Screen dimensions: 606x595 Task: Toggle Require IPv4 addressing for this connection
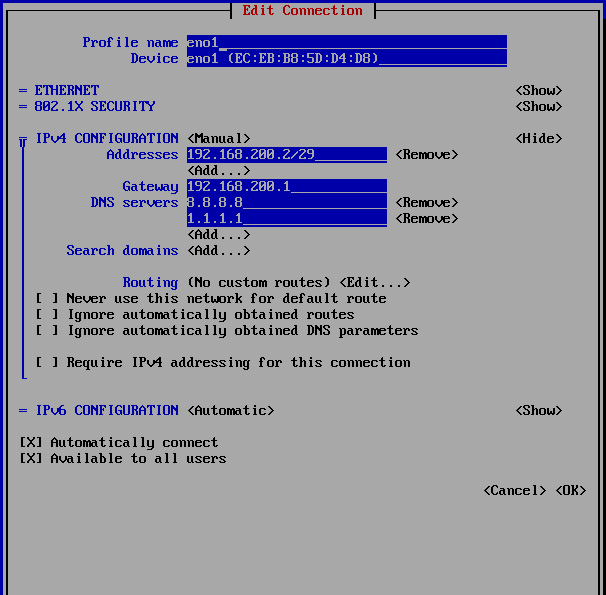[223, 363]
